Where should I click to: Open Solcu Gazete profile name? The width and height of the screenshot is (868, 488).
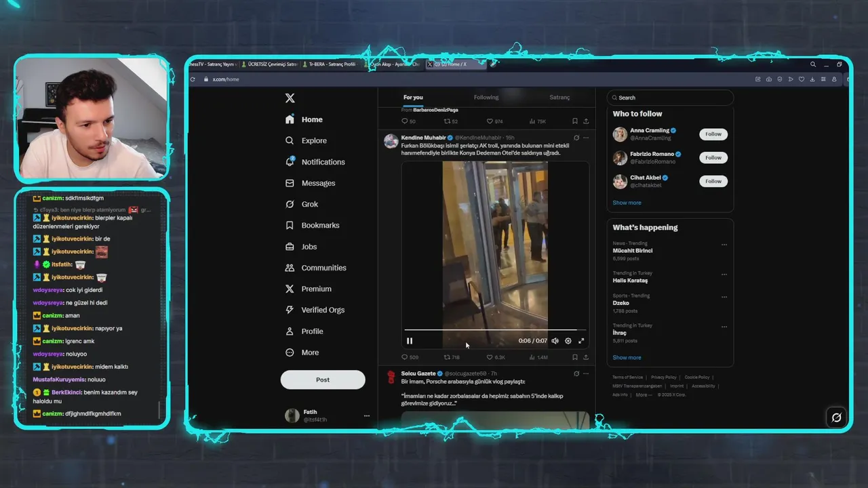[x=418, y=373]
